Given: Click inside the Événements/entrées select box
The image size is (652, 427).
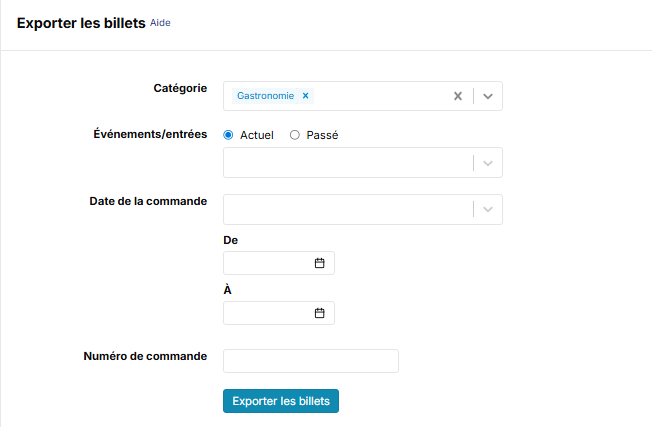Looking at the screenshot, I should point(345,163).
